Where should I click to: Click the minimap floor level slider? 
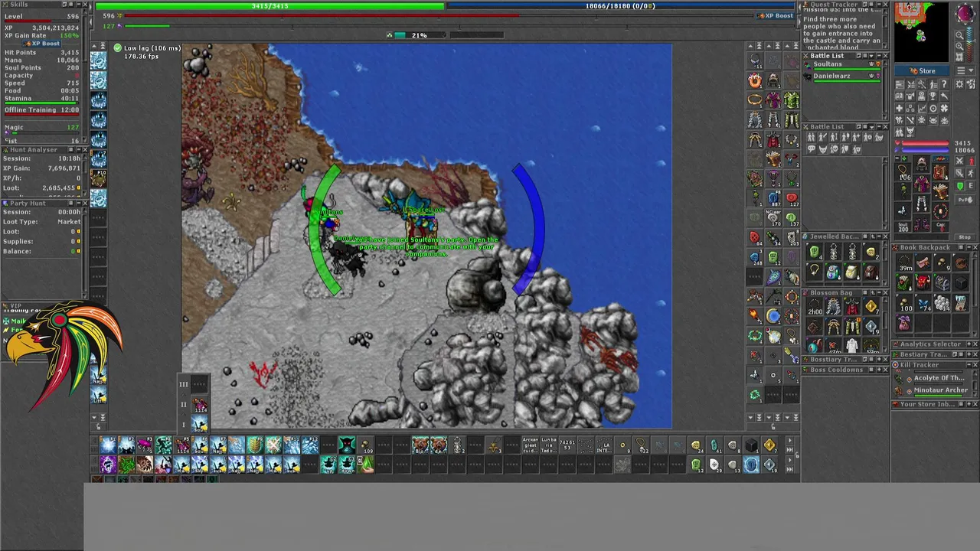coord(969,44)
